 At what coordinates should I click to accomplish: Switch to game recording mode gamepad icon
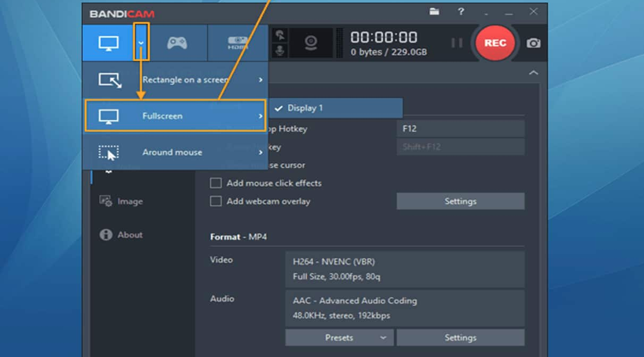[177, 43]
